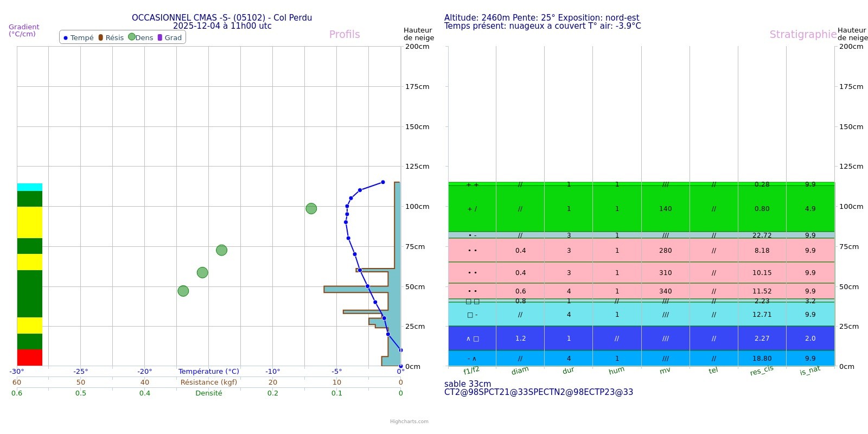Toggle the Grad series legend item

[x=170, y=37]
